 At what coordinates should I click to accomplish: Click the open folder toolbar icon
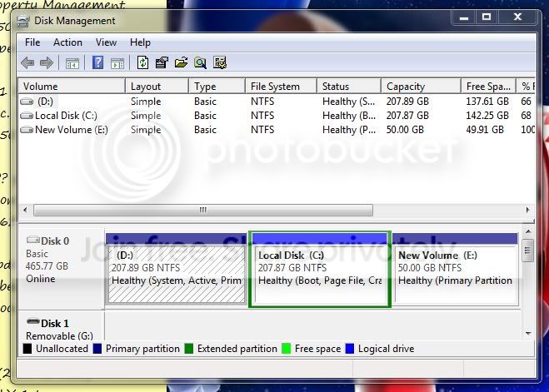181,63
